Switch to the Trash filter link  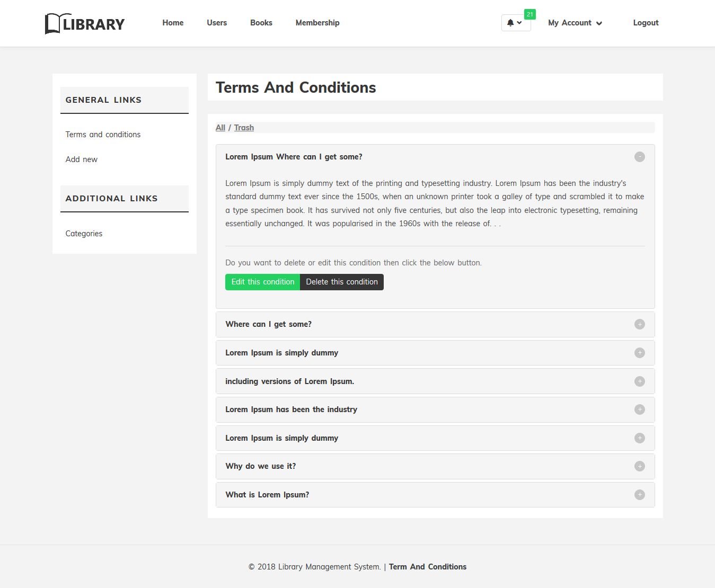click(x=244, y=128)
